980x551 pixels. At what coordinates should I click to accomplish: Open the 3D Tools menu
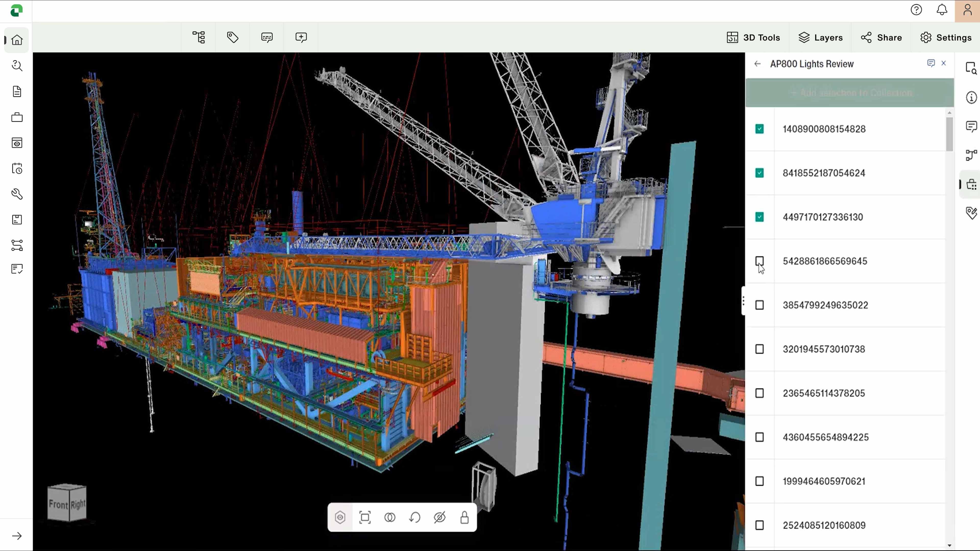click(x=753, y=38)
